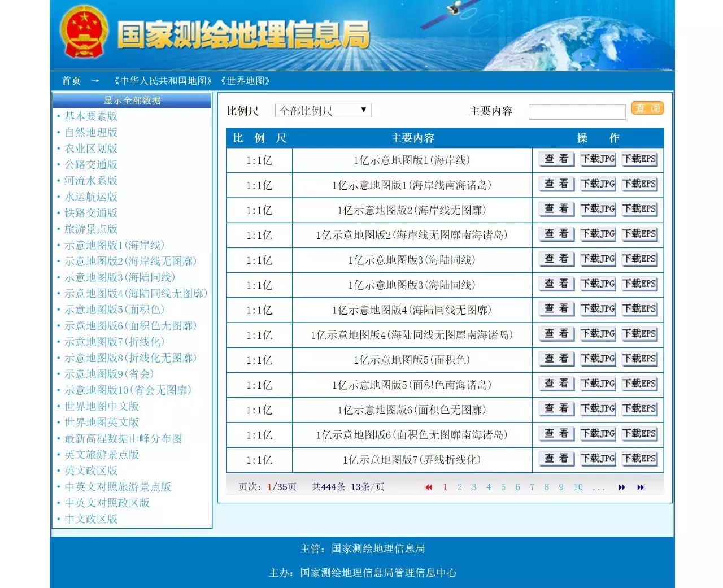Download JPG for 1亿示意地图版4(海陆同线无图廓)

[x=598, y=309]
